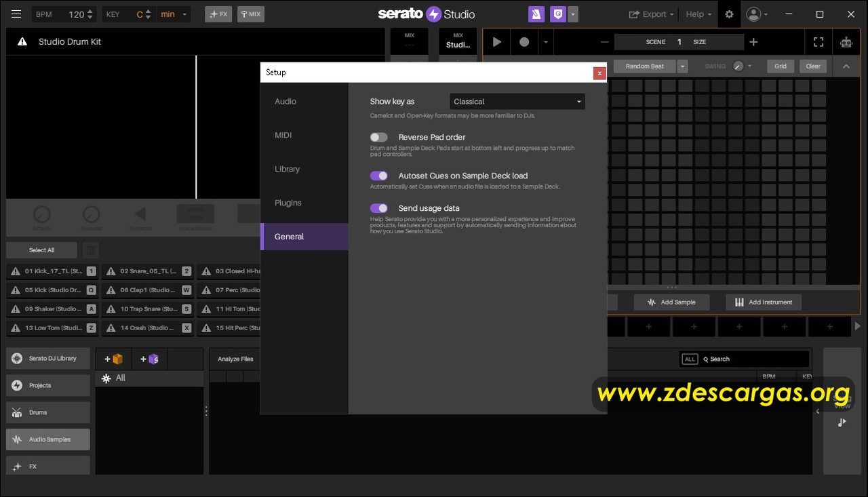Click the Add Sample button
The image size is (868, 497).
coord(671,302)
